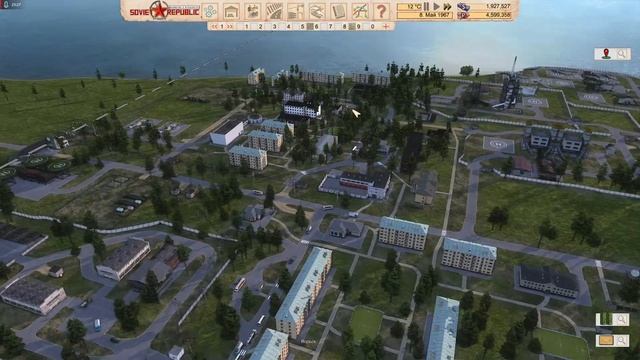This screenshot has height=360, width=640.
Task: Select quick slot 6 with thumbnail
Action: pyautogui.click(x=313, y=27)
